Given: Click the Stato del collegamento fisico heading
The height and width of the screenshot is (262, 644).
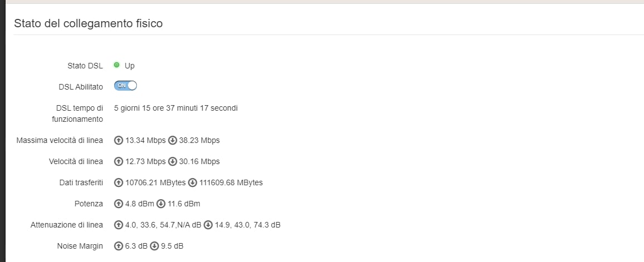Looking at the screenshot, I should [x=89, y=23].
